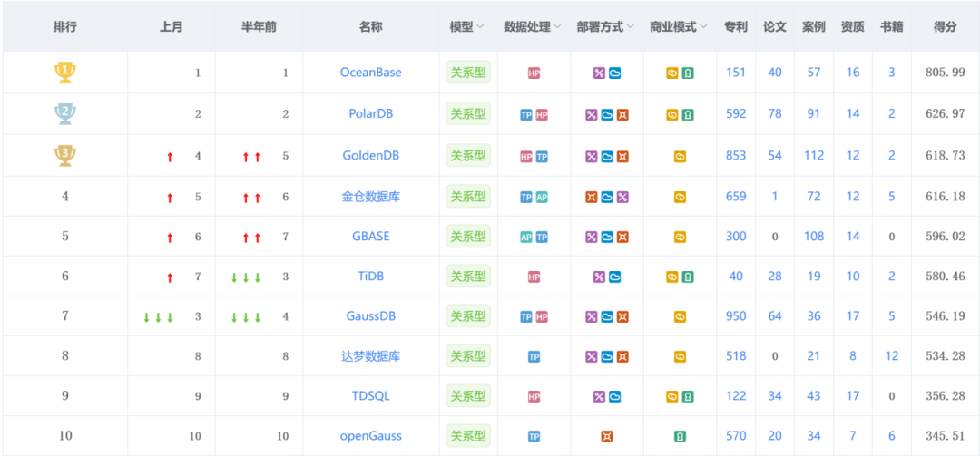Click the HP badge in GoldenDB row

click(526, 157)
